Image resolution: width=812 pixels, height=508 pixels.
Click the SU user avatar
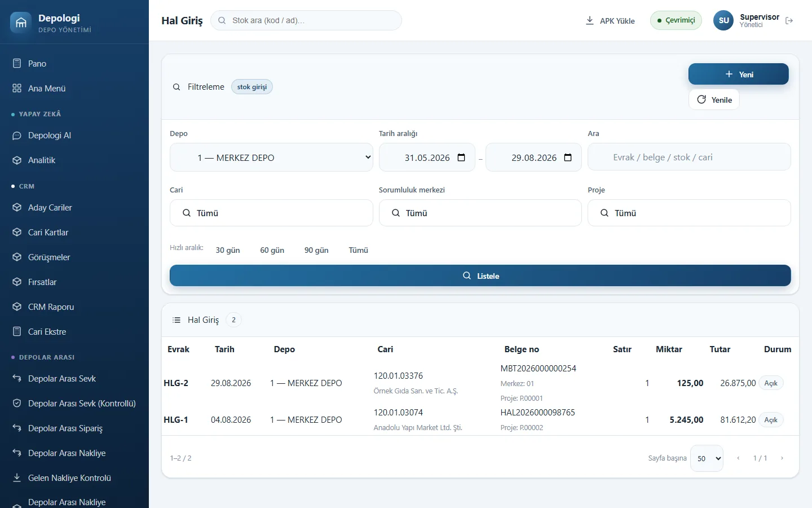[723, 20]
